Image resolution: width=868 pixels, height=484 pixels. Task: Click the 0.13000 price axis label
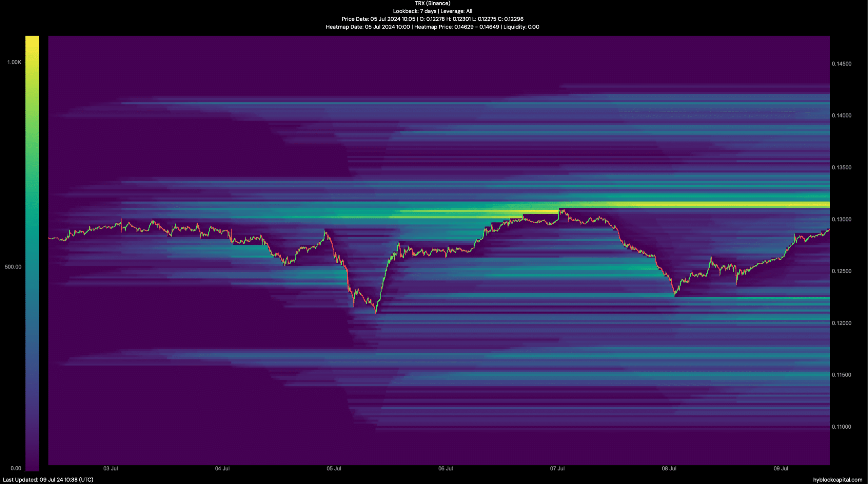tap(842, 219)
